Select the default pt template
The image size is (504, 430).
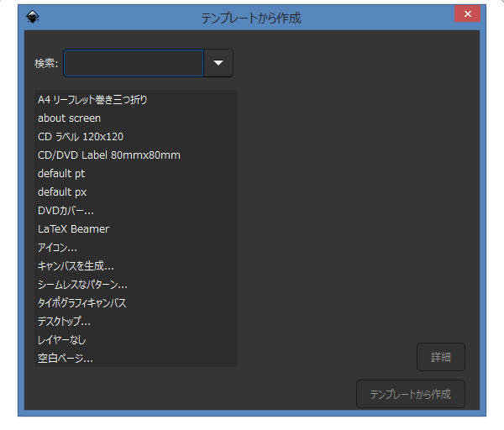click(x=135, y=174)
